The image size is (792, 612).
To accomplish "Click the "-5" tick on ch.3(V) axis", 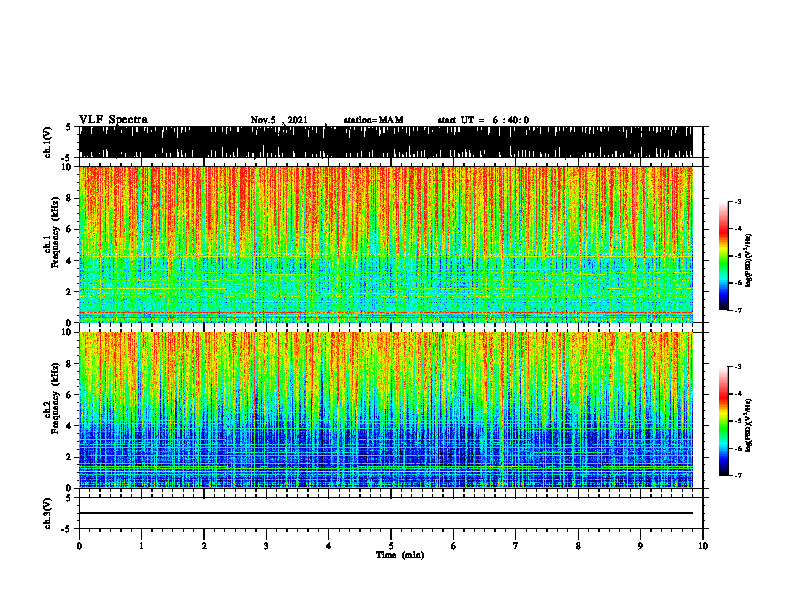I will (x=66, y=529).
